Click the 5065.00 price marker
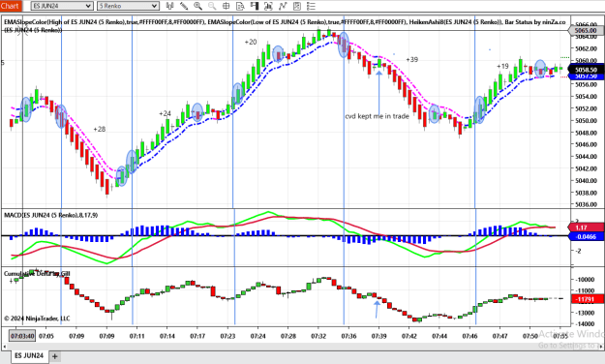605x364 pixels. (586, 30)
